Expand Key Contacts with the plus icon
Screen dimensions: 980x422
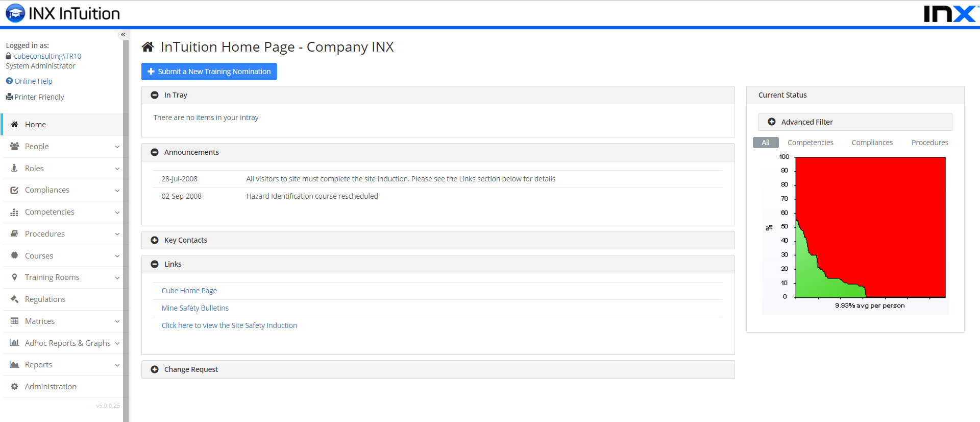coord(155,240)
